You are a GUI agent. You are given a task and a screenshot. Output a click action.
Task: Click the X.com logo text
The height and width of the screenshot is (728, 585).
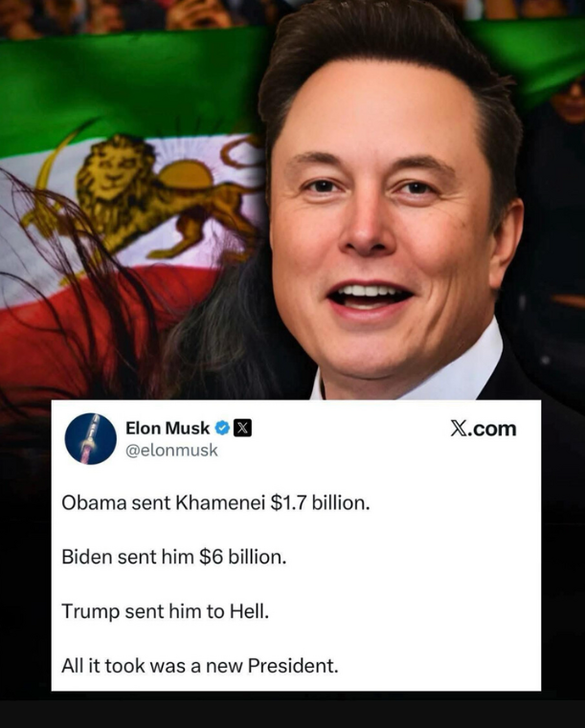(x=484, y=429)
